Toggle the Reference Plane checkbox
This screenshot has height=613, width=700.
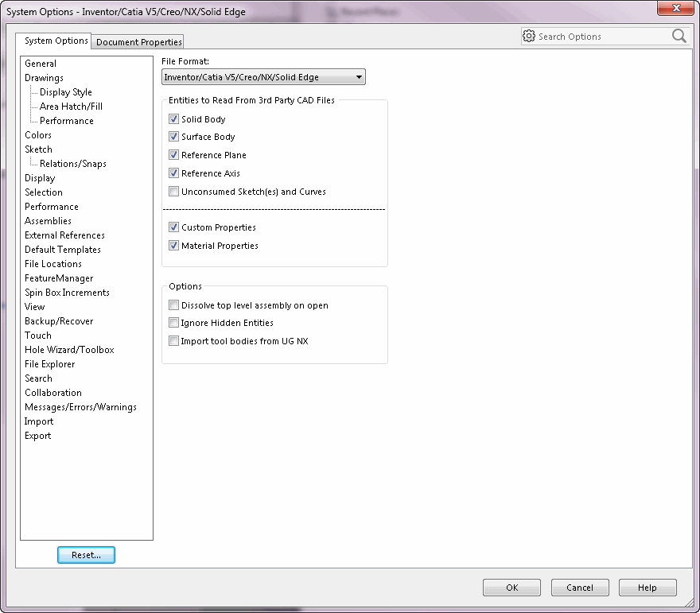click(x=173, y=155)
